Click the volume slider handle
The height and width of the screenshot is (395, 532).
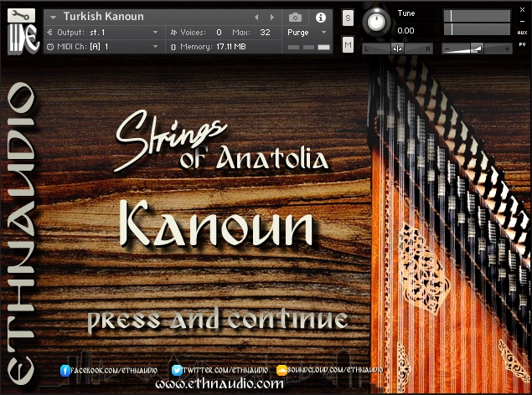point(478,49)
